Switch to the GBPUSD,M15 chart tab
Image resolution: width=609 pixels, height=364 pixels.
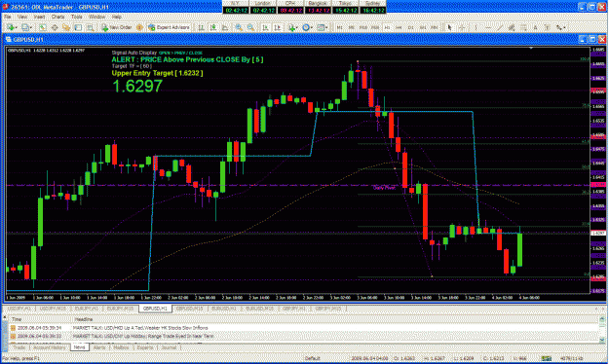[189, 309]
